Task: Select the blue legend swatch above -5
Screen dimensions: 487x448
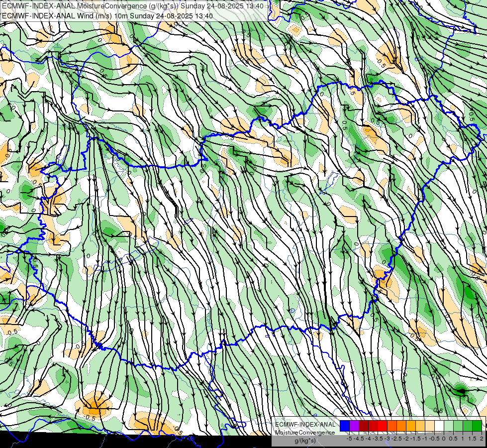Action: click(345, 426)
